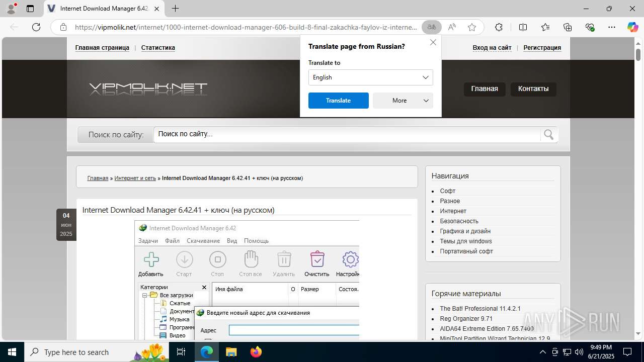Open Task View on taskbar

[x=181, y=352]
